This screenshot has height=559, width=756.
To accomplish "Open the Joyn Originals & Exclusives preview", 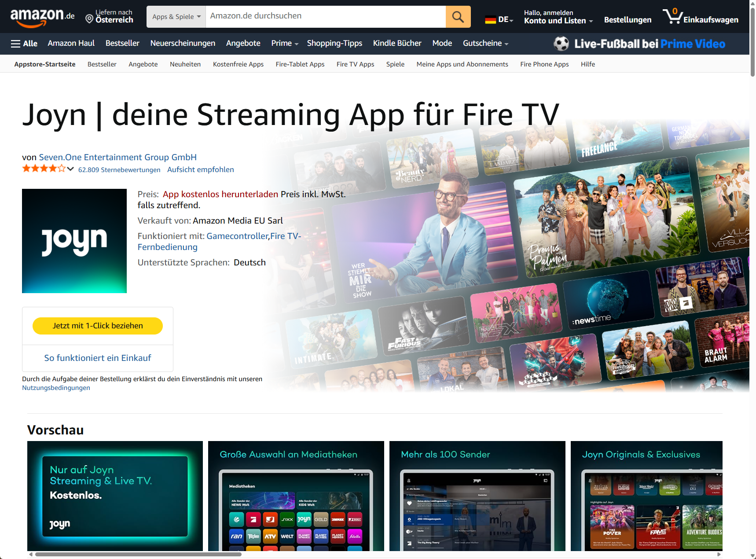I will click(646, 496).
